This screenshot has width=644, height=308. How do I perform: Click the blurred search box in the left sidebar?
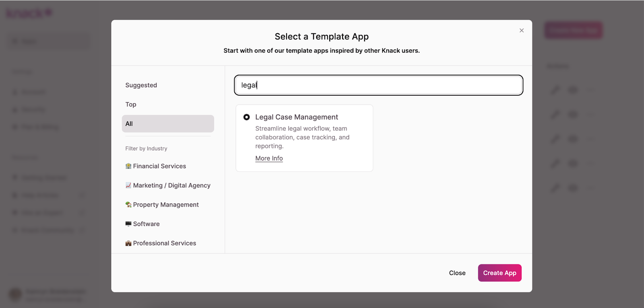coord(49,41)
